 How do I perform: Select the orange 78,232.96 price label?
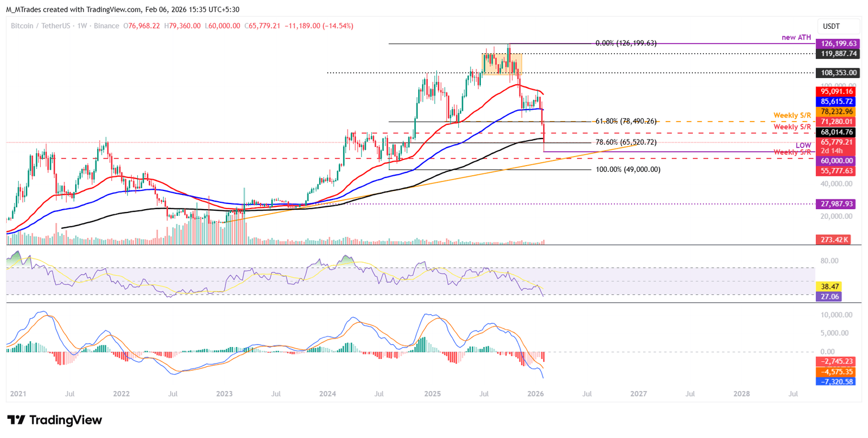pyautogui.click(x=835, y=112)
